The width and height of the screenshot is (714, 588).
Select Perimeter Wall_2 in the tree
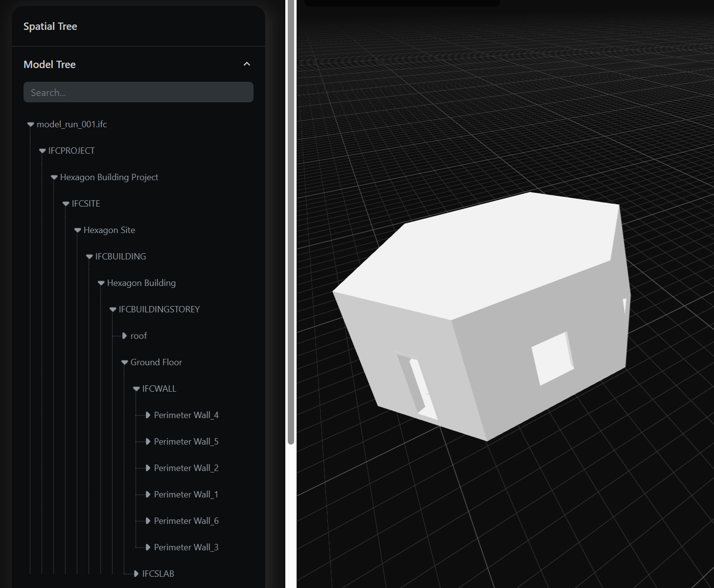point(186,468)
